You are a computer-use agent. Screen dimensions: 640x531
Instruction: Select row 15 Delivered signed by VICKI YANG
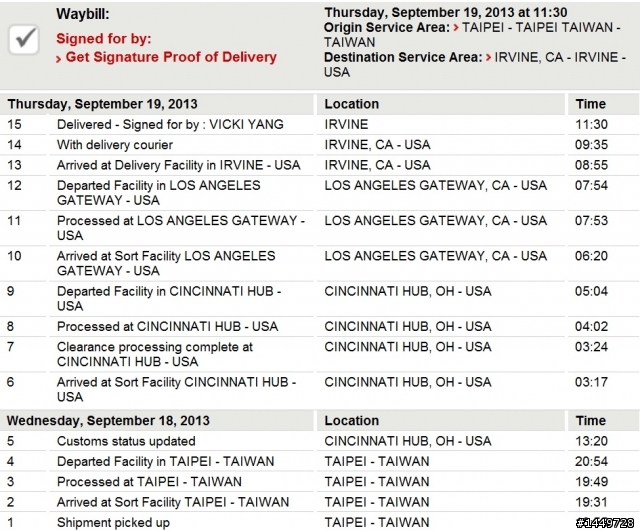320,124
